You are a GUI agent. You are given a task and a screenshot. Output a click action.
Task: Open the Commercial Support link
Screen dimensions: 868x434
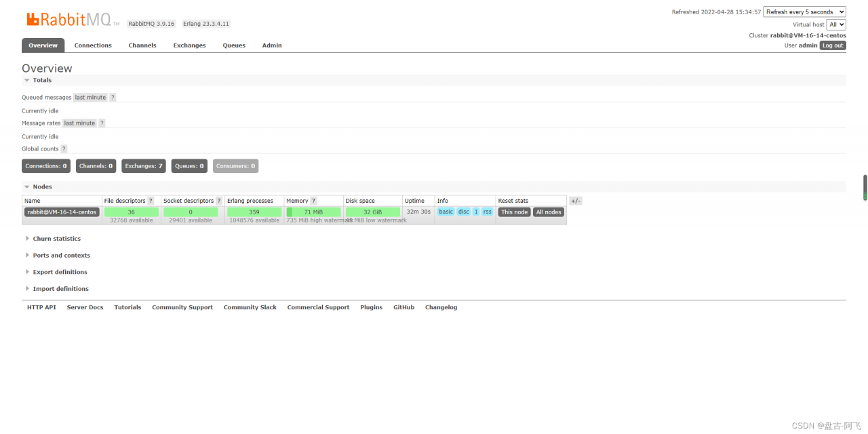point(318,307)
